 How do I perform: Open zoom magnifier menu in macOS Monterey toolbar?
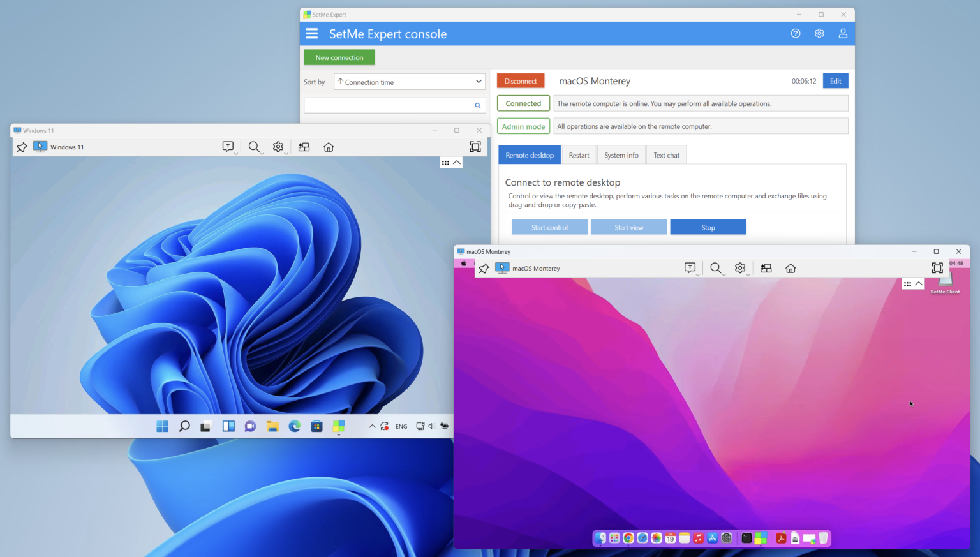click(716, 268)
